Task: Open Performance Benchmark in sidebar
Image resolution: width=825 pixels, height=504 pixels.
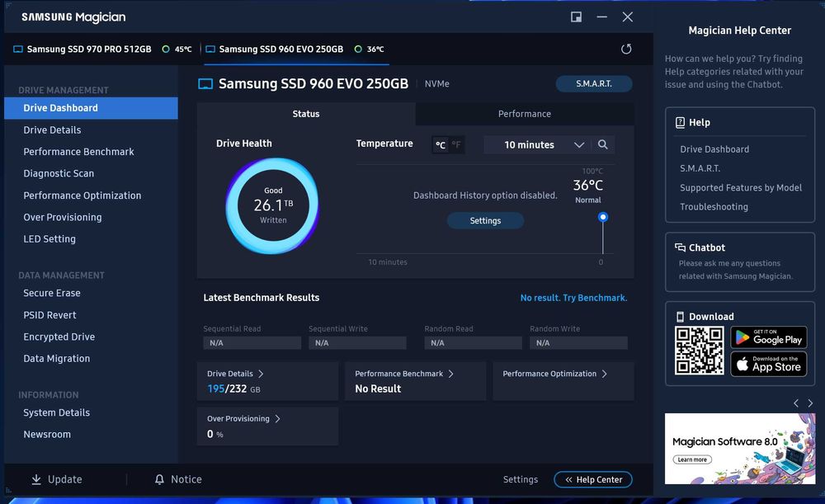Action: [x=78, y=152]
